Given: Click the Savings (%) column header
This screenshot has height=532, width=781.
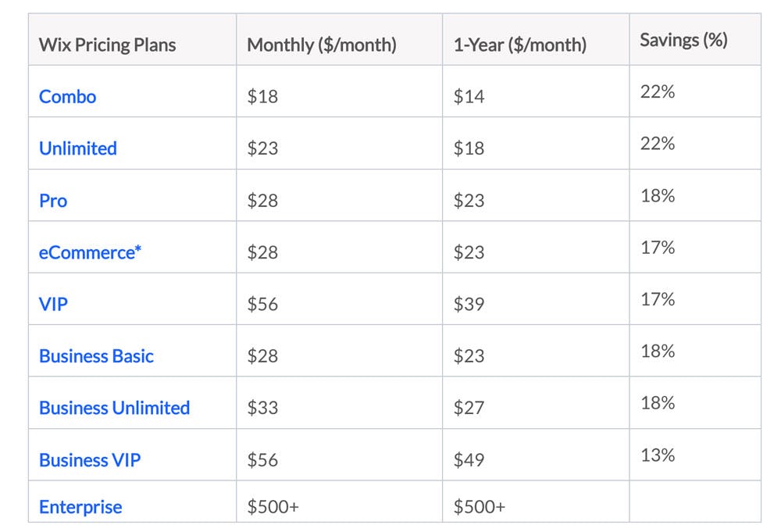Looking at the screenshot, I should pos(683,40).
